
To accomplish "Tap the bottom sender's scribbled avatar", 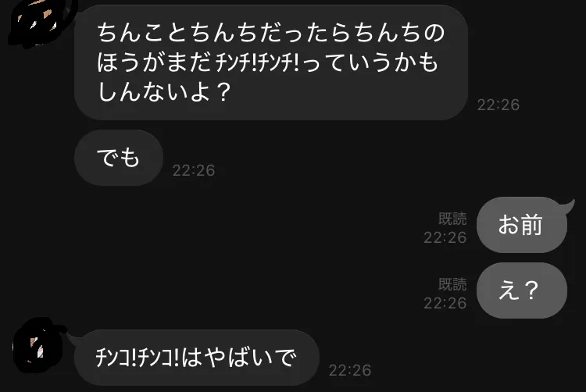I will pyautogui.click(x=38, y=345).
